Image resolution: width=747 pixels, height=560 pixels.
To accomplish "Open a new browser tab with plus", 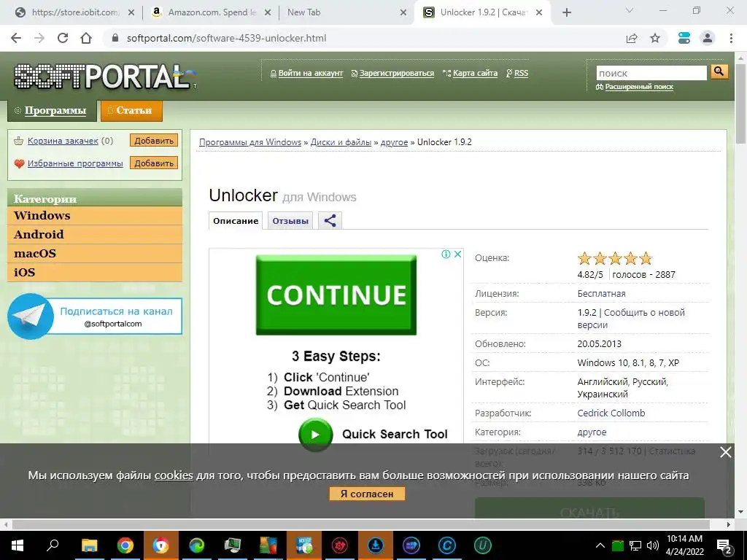I will [x=566, y=12].
